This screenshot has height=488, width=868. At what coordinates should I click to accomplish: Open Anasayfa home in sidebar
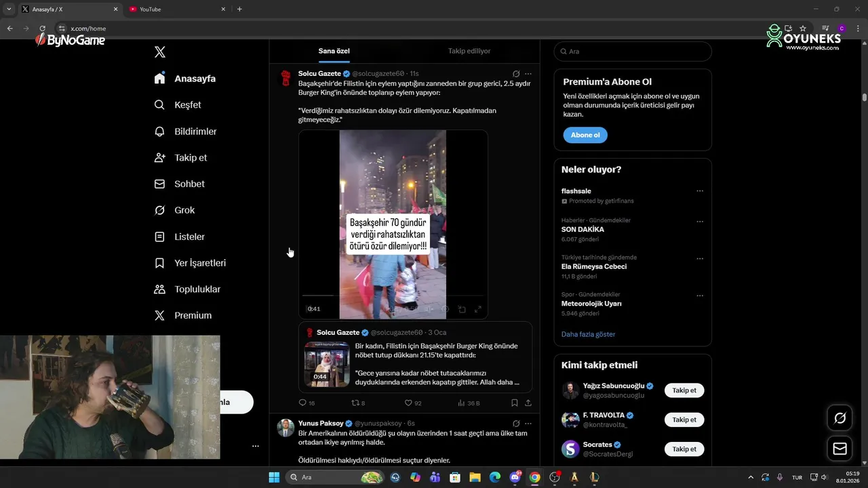184,79
